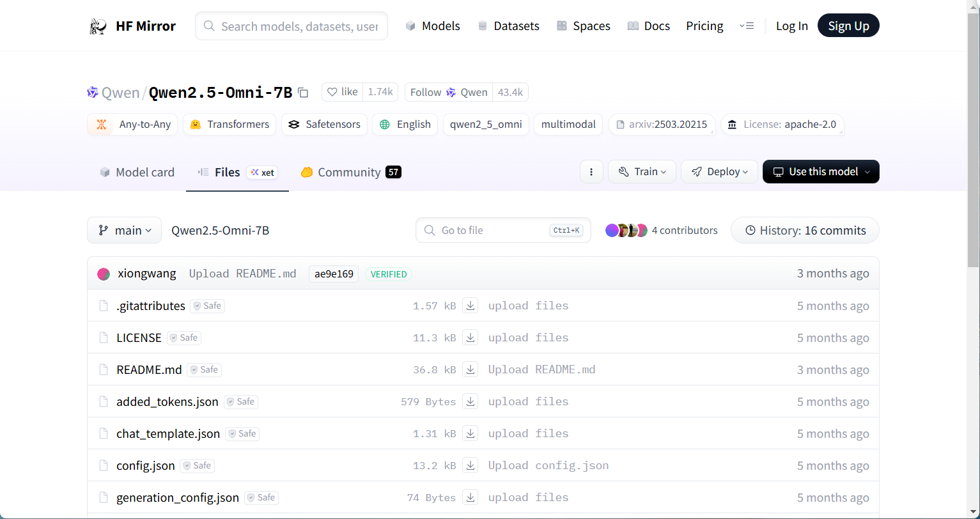The height and width of the screenshot is (519, 980).
Task: Open the added_tokens.json file link
Action: 167,401
